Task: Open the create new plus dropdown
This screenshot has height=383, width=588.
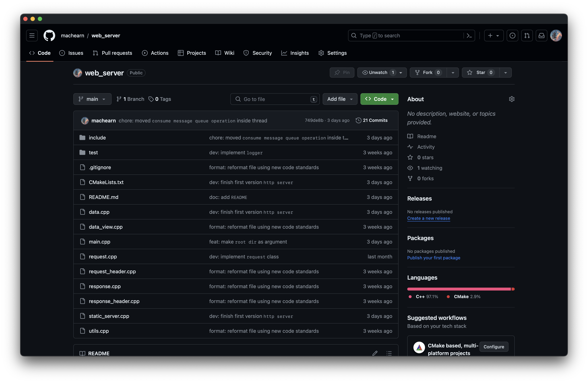Action: tap(494, 36)
